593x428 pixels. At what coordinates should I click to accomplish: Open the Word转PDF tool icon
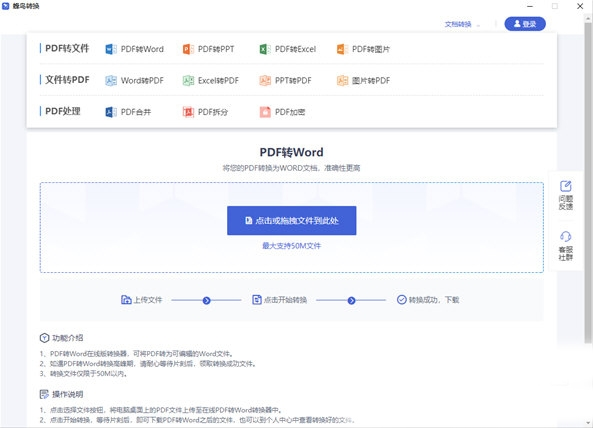[111, 81]
